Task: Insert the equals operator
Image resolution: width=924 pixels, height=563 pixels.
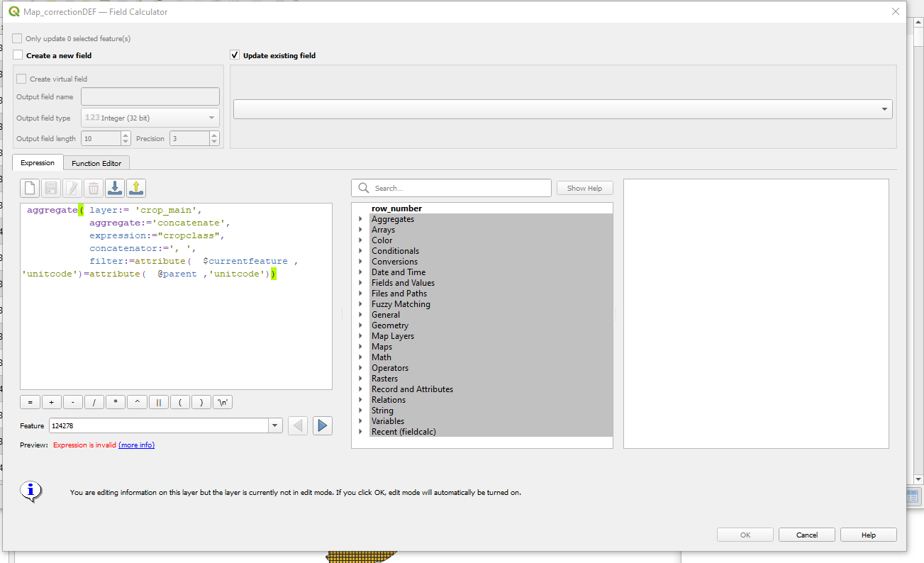Action: pyautogui.click(x=30, y=402)
